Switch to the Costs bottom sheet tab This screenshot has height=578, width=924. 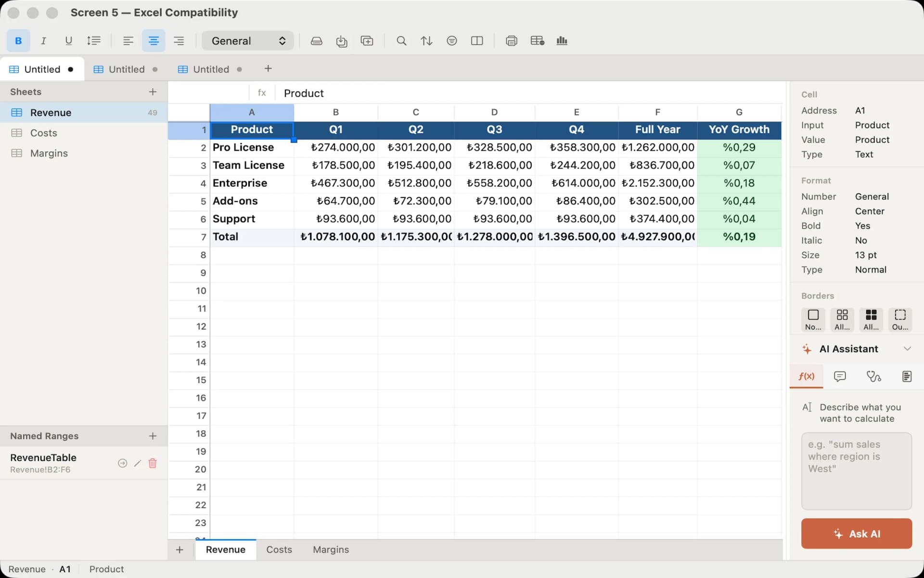pyautogui.click(x=279, y=550)
